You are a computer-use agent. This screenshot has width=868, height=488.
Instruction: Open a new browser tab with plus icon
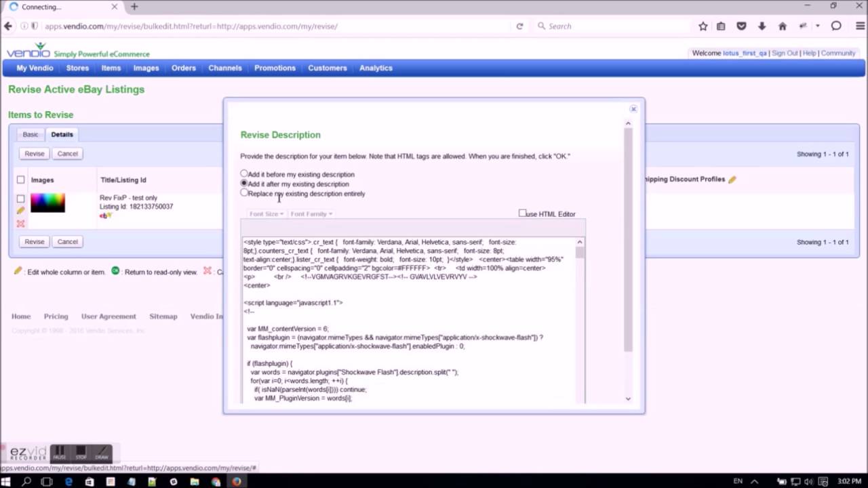coord(134,7)
